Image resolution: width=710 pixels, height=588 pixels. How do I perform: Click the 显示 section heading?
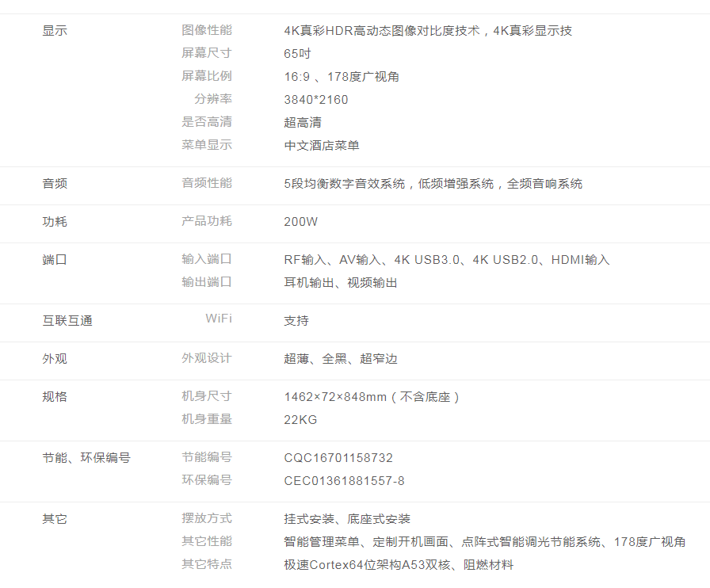point(55,31)
